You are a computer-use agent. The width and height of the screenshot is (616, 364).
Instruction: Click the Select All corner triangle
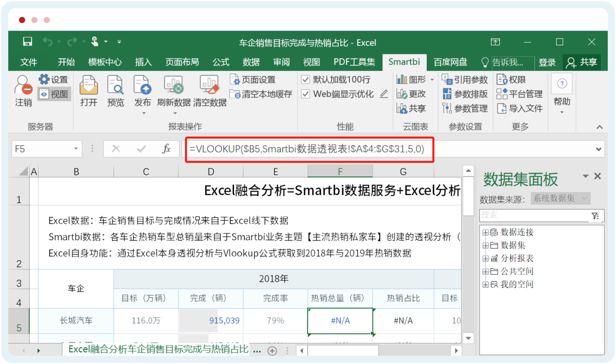23,171
